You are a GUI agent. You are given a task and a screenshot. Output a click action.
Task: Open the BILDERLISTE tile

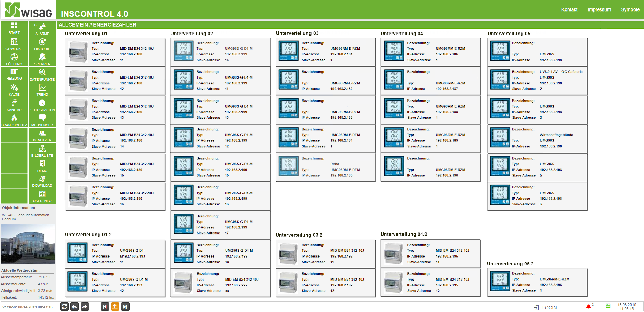(42, 150)
